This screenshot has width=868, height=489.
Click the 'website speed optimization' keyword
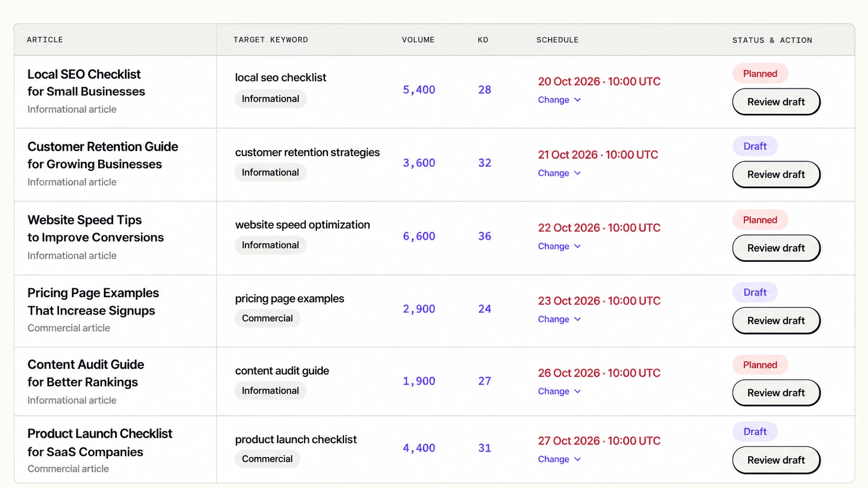pyautogui.click(x=303, y=224)
